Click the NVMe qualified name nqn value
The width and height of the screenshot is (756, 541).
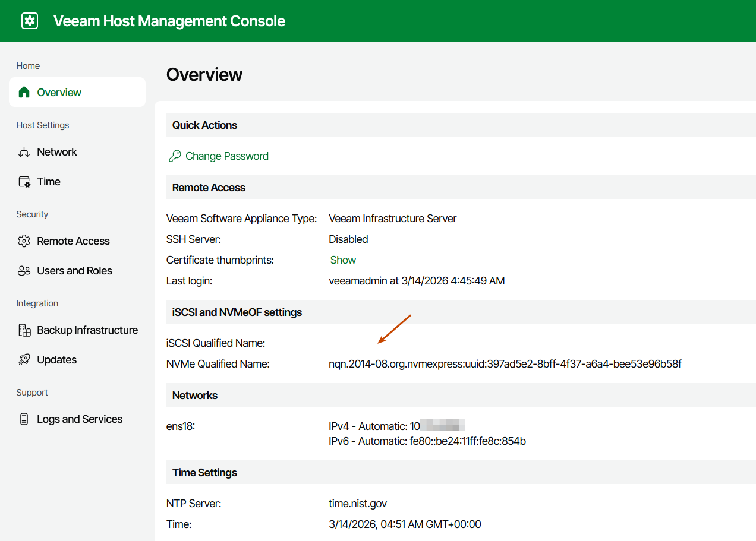(x=505, y=364)
